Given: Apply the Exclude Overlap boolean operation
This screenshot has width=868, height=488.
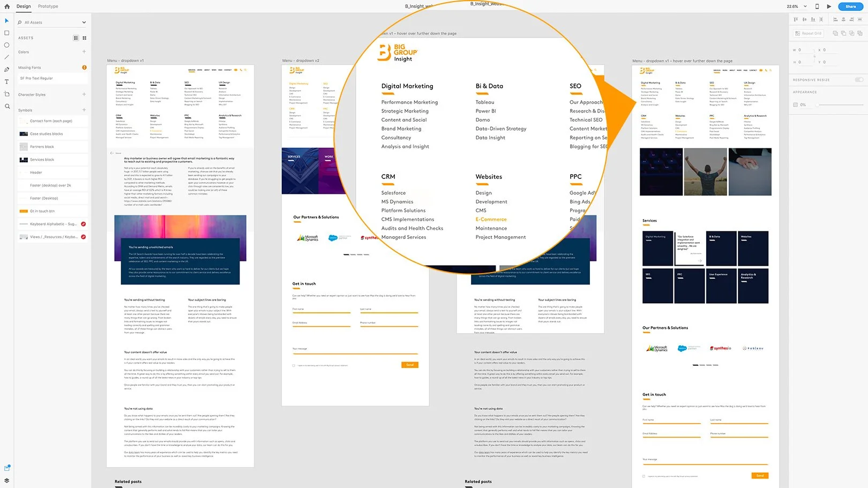Looking at the screenshot, I should click(x=860, y=33).
